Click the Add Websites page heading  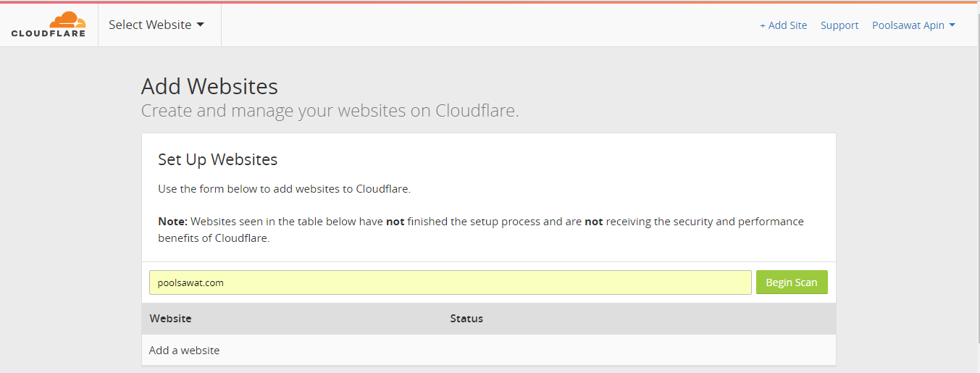209,86
